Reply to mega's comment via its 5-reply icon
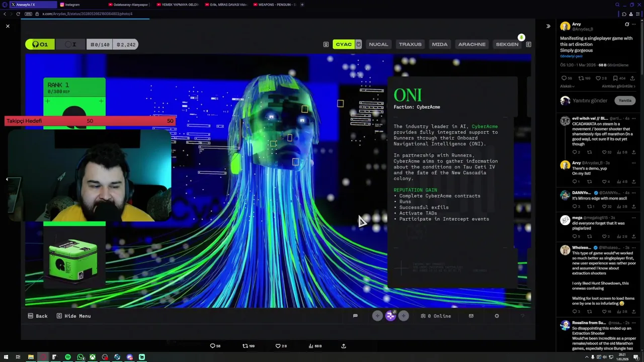The height and width of the screenshot is (362, 644). [x=576, y=236]
